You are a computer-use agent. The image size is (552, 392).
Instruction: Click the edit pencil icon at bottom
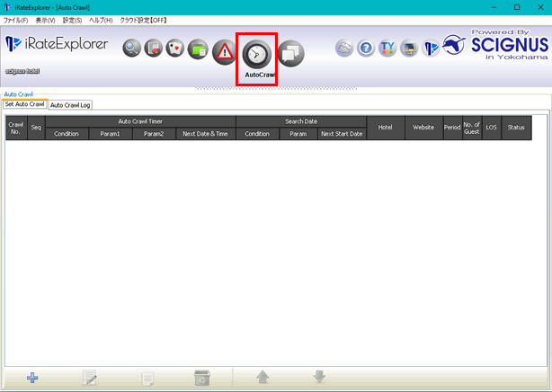(90, 378)
